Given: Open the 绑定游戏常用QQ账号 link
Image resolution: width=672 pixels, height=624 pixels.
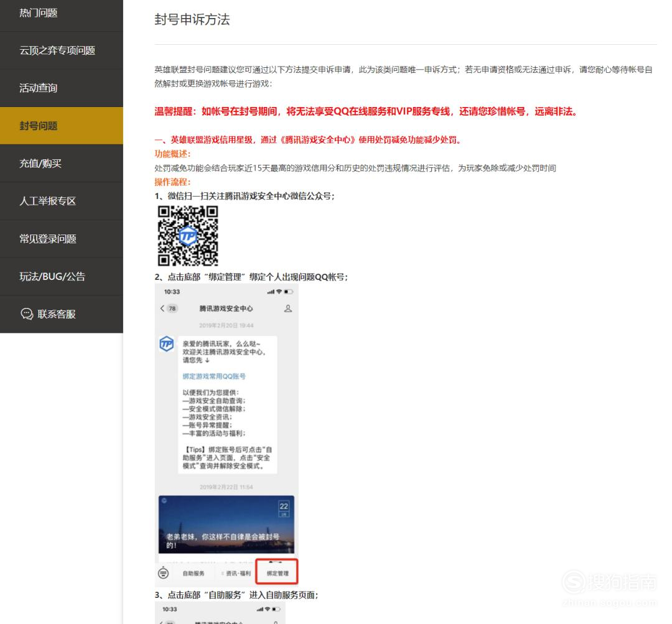Looking at the screenshot, I should point(214,376).
